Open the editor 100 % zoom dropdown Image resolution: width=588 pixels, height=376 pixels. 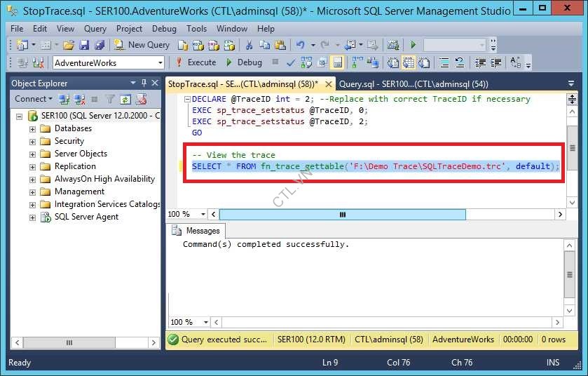tap(203, 215)
